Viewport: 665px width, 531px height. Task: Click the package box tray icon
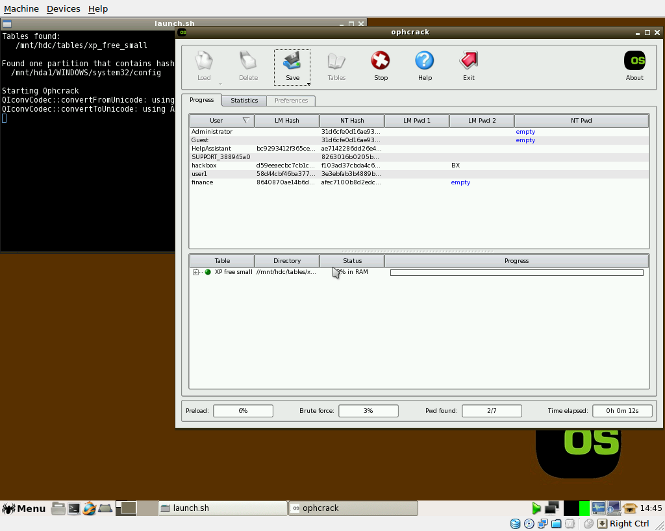(x=630, y=508)
